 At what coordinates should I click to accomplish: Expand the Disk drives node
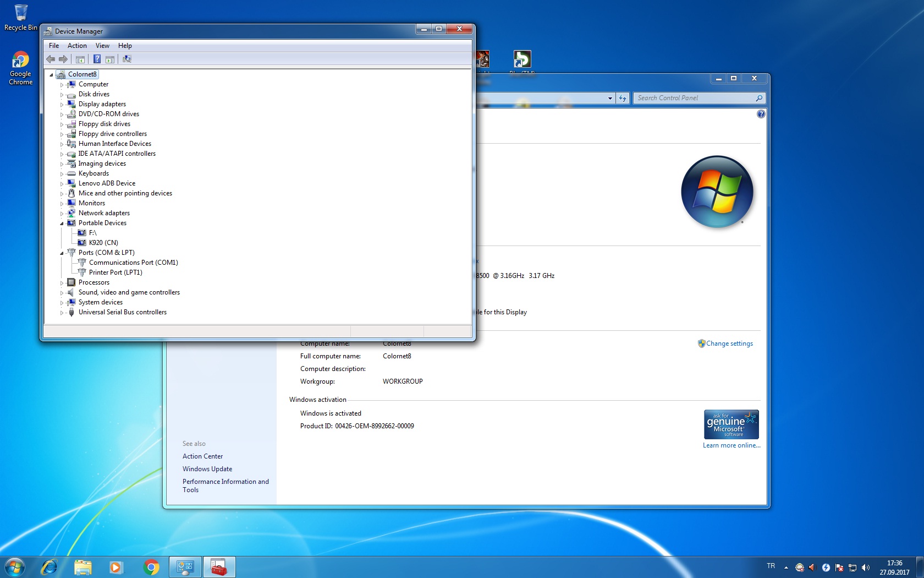(x=62, y=95)
